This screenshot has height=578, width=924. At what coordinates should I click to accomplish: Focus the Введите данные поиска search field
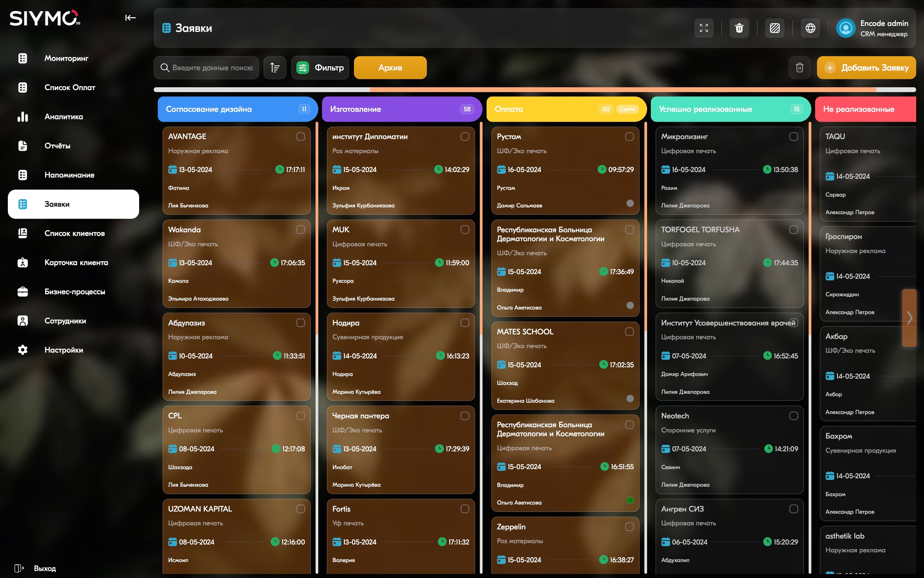[x=212, y=68]
